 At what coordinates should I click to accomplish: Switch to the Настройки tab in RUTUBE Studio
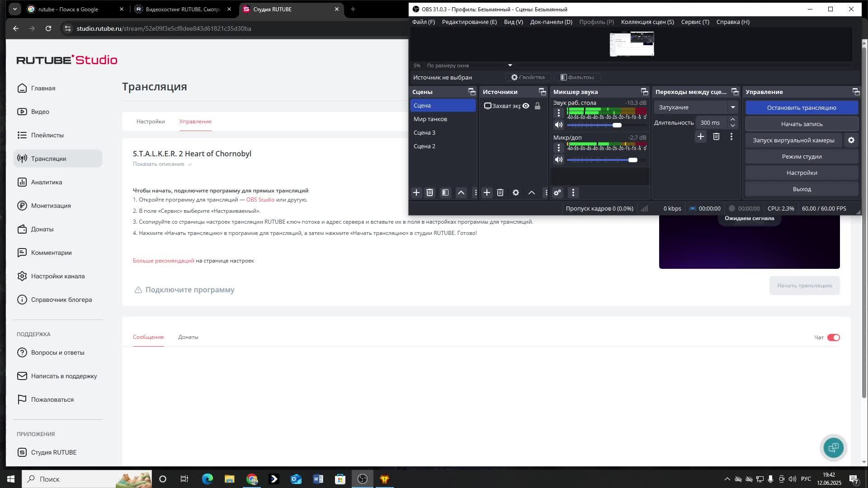(x=151, y=122)
